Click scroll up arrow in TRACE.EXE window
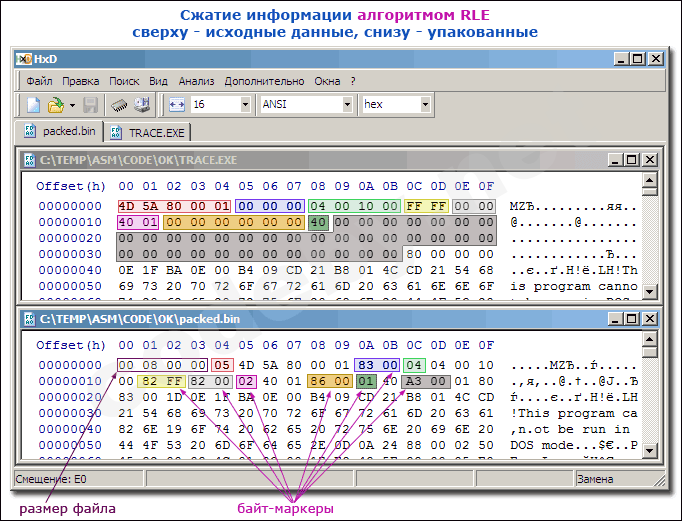The width and height of the screenshot is (682, 521). [649, 180]
